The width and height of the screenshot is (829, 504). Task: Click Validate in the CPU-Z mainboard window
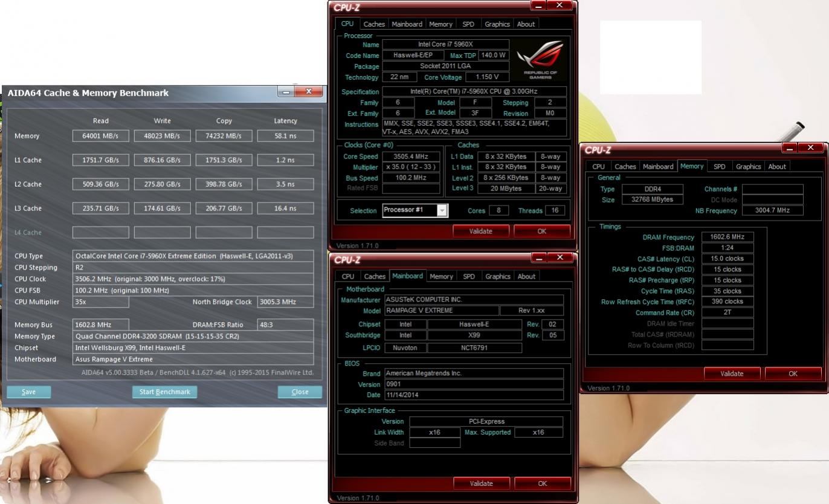click(482, 483)
